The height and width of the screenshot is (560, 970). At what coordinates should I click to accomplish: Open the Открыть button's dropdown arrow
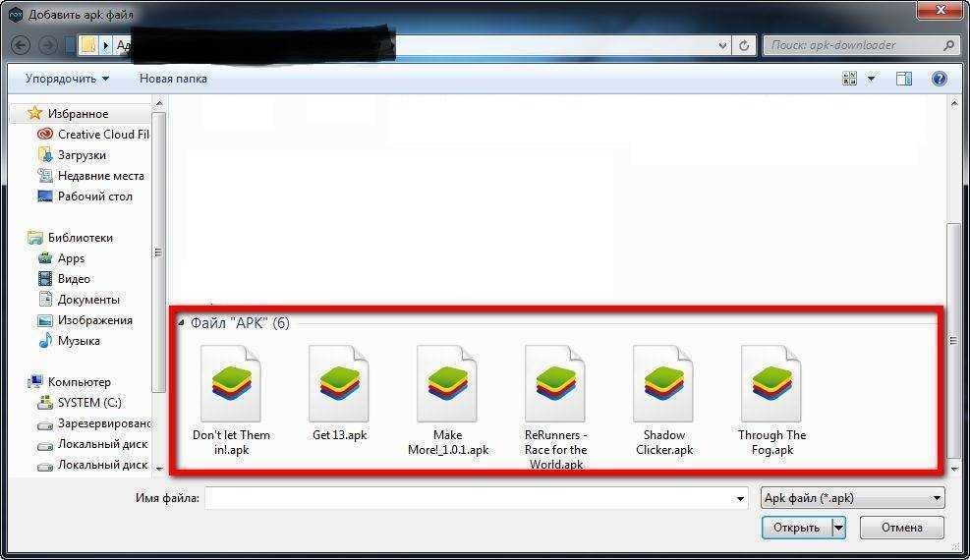(839, 528)
